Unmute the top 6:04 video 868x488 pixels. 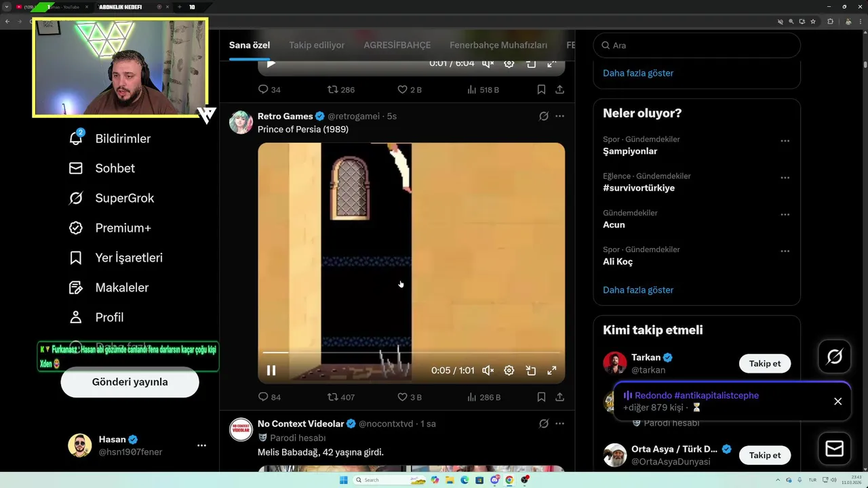488,64
